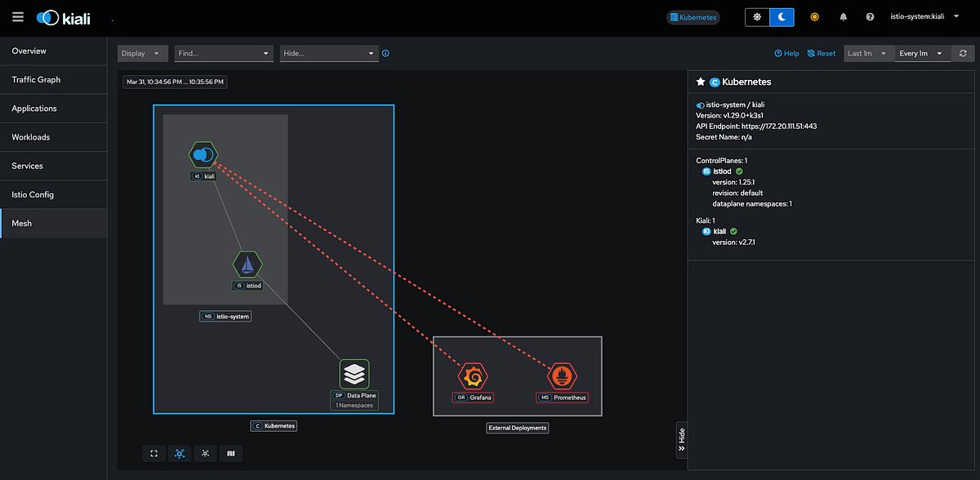This screenshot has height=480, width=980.
Task: Switch to light theme with sun button
Action: click(757, 17)
